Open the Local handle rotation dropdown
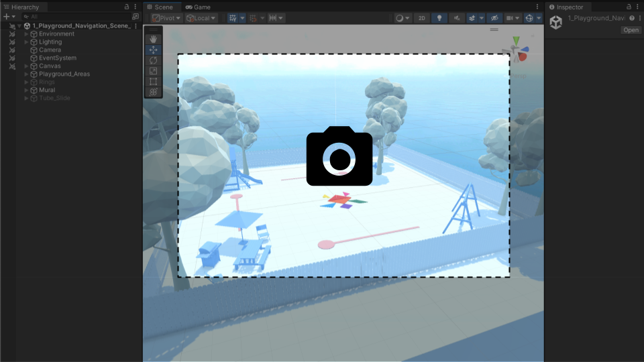The width and height of the screenshot is (644, 362). (201, 18)
